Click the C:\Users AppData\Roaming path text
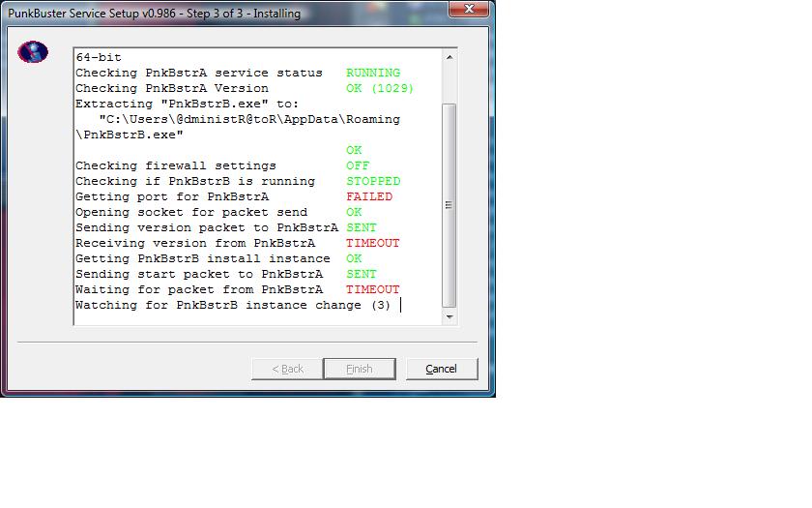812x508 pixels. [249, 119]
